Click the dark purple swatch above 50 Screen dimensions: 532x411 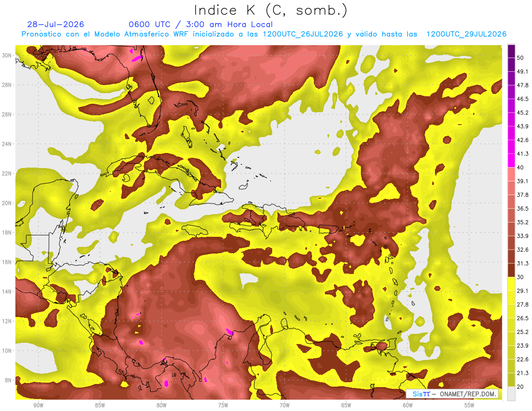(511, 51)
